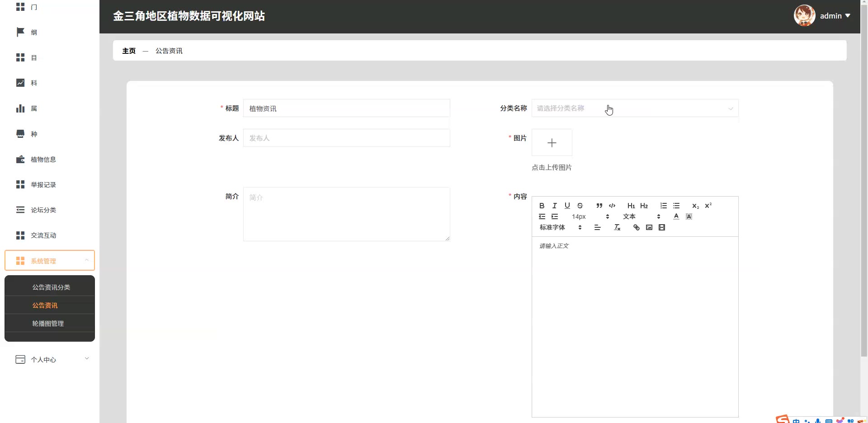Click the ordered list icon

point(663,206)
